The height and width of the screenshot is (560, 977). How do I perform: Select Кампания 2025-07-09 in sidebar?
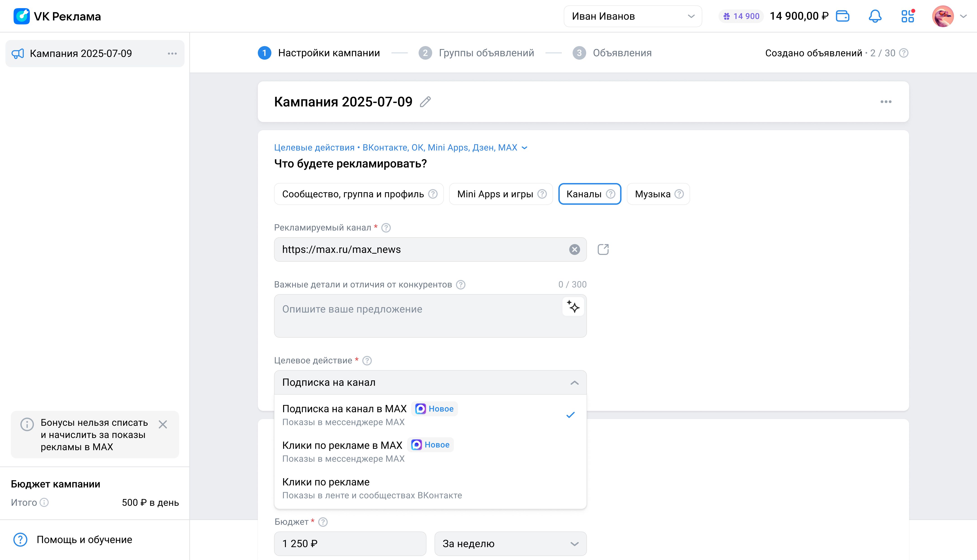[x=95, y=54]
